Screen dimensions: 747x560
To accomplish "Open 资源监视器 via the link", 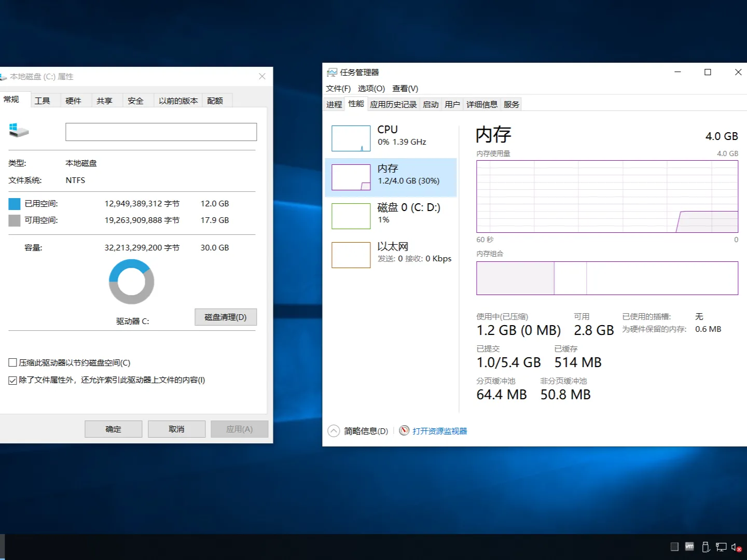I will click(x=438, y=430).
